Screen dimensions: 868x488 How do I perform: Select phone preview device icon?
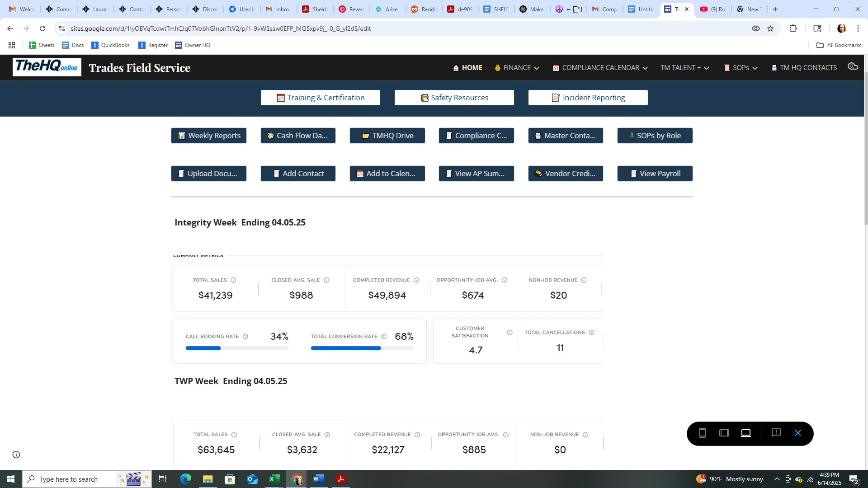point(702,433)
